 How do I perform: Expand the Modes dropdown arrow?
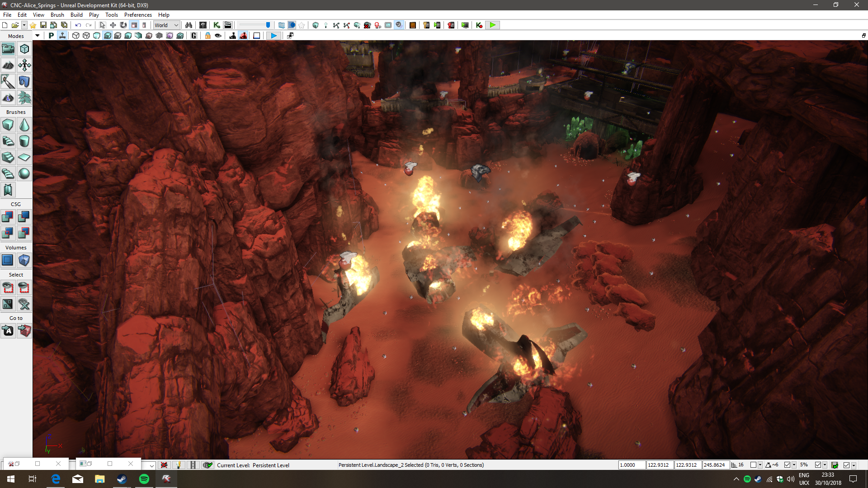[x=38, y=36]
